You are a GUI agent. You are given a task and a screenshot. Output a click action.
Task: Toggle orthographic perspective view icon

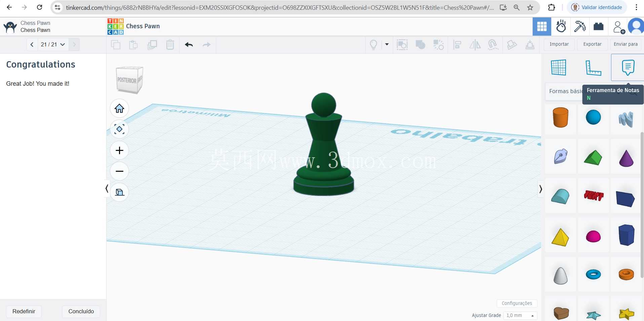coord(119,192)
